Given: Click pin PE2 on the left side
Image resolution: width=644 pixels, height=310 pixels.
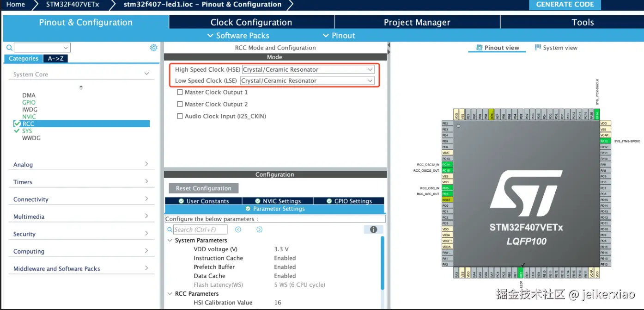Looking at the screenshot, I should point(447,124).
